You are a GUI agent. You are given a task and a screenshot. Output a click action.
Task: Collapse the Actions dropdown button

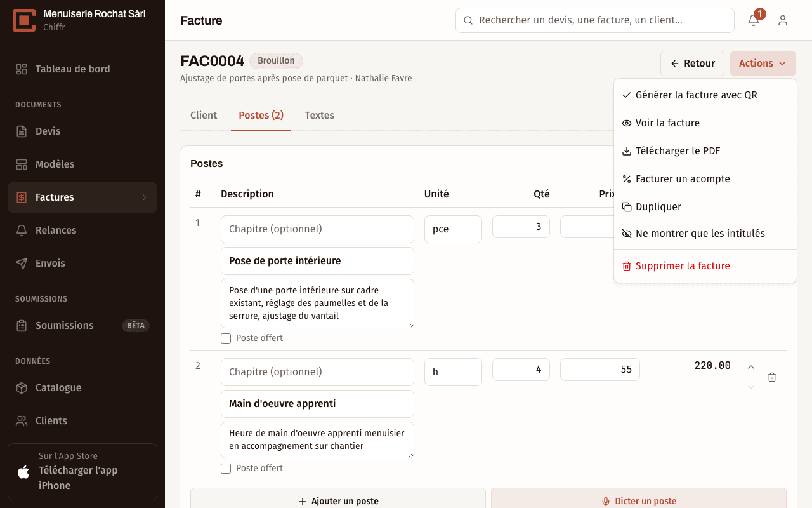coord(763,63)
